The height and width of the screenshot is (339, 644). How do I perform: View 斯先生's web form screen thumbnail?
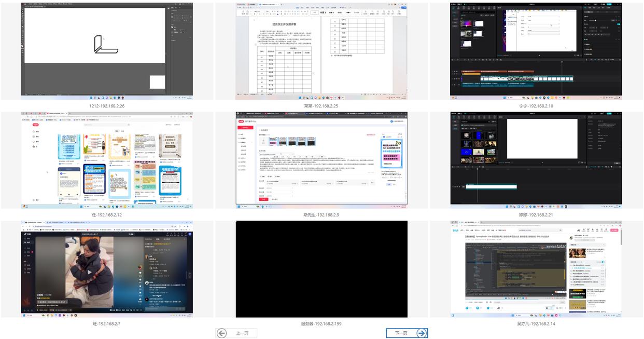tap(321, 160)
